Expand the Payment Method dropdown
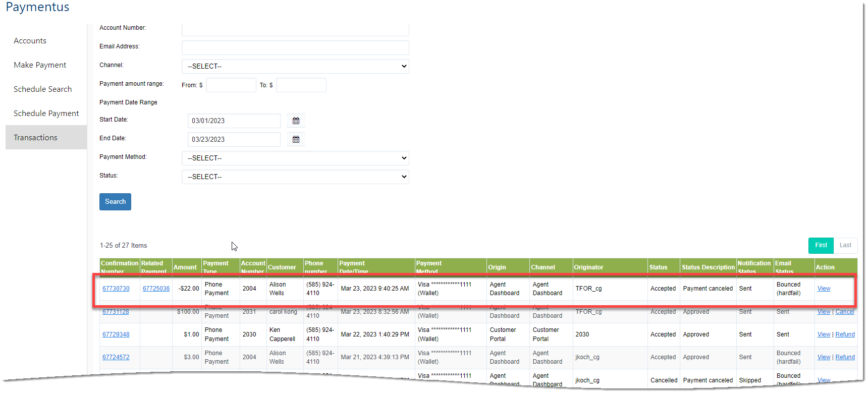The width and height of the screenshot is (868, 394). pos(295,158)
